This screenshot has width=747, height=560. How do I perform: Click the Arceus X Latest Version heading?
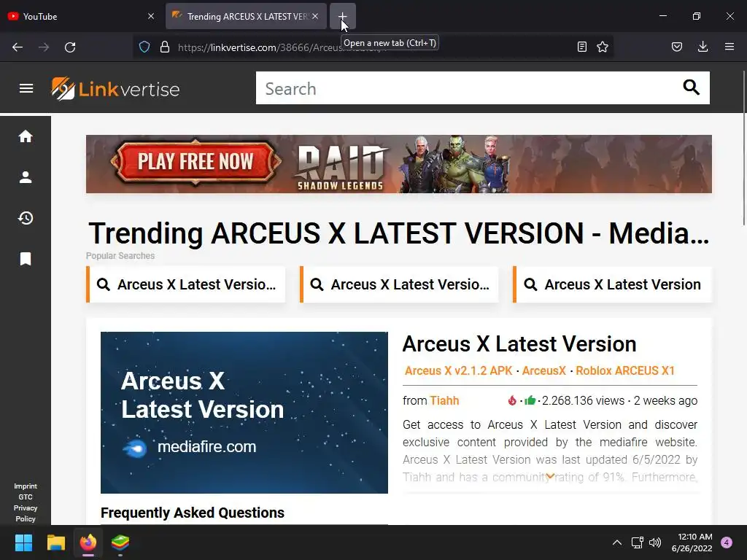click(519, 344)
